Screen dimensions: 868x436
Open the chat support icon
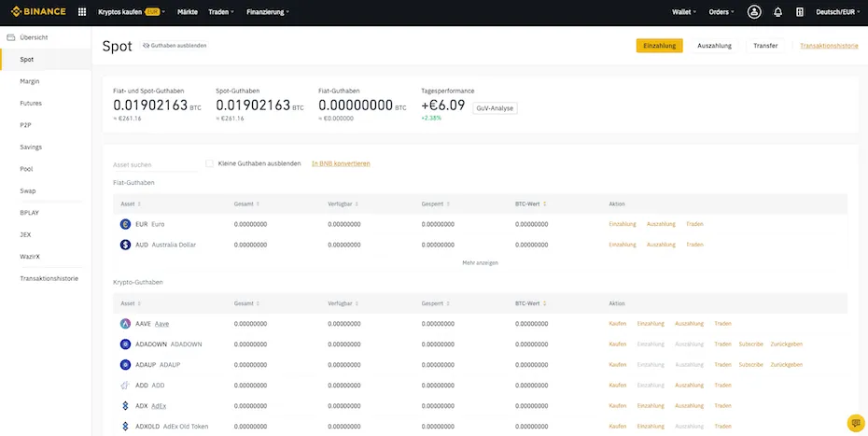[856, 423]
